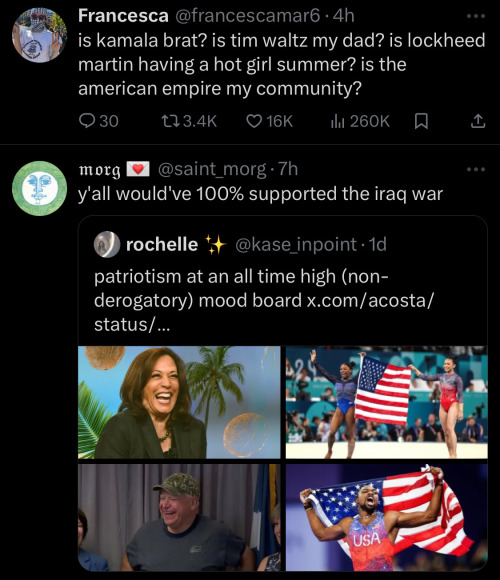Share Francesca's tweet via upload icon
The image size is (500, 580).
[x=477, y=121]
